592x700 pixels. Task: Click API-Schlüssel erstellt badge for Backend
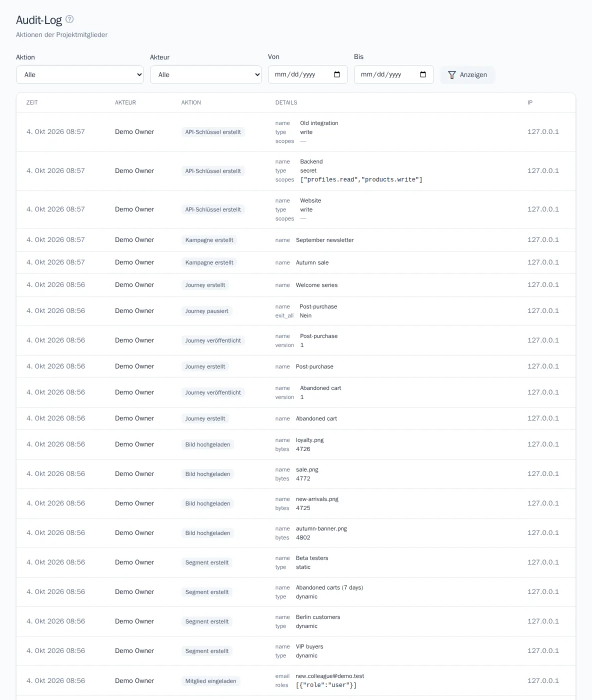coord(213,171)
